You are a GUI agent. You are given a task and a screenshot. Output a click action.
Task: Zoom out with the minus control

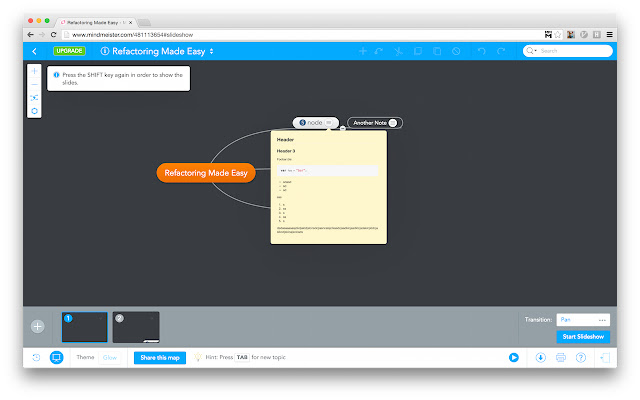pyautogui.click(x=34, y=84)
